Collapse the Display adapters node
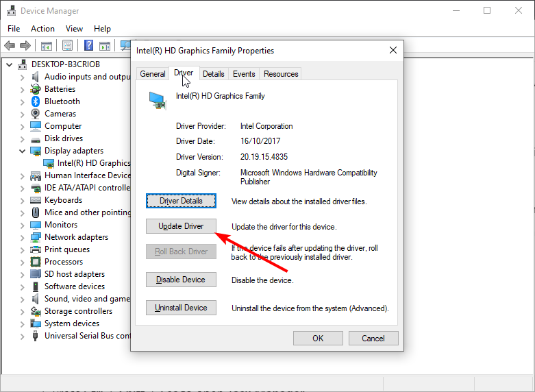 23,151
